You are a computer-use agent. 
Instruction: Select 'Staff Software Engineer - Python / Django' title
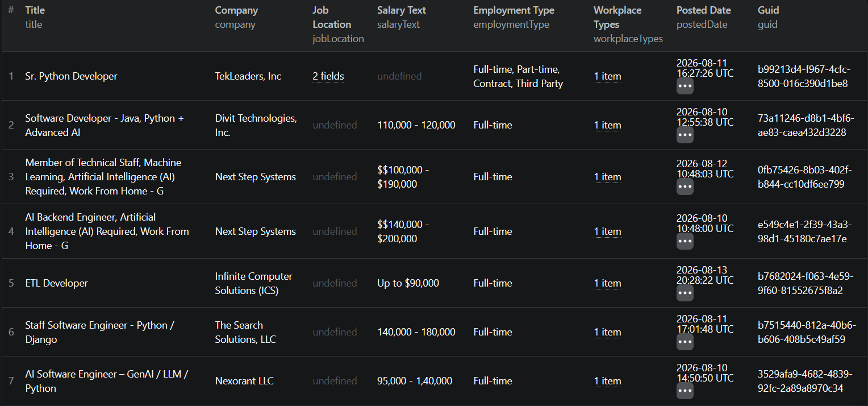point(99,332)
